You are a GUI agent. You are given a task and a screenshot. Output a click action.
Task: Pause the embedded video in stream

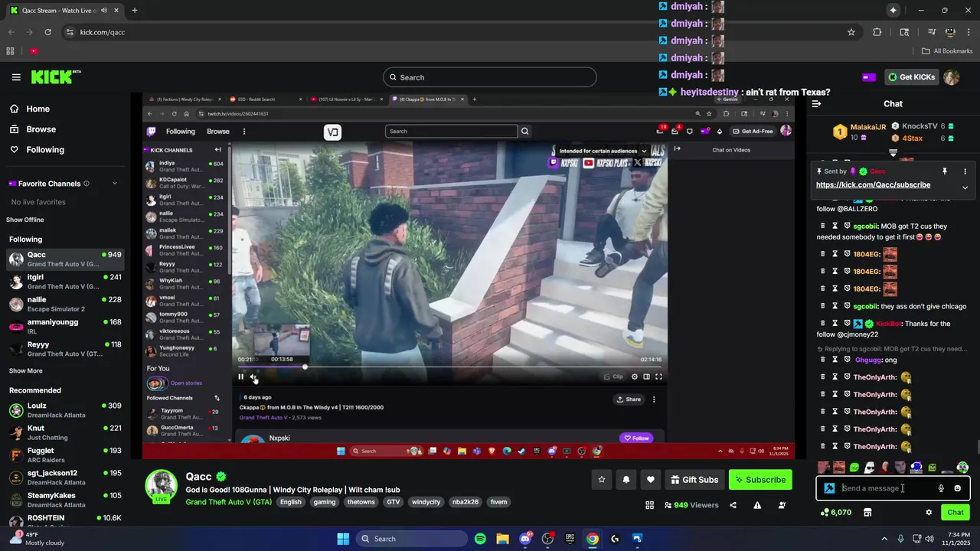point(241,377)
